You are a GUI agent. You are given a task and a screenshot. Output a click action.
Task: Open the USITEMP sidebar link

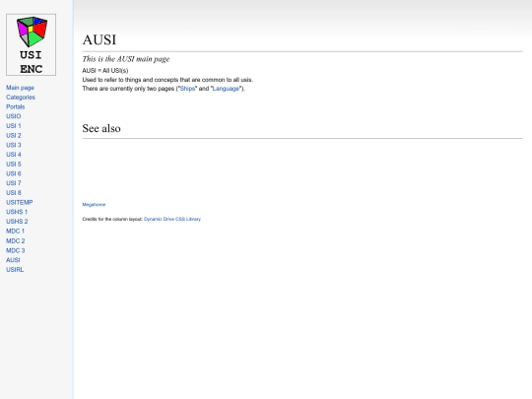20,202
